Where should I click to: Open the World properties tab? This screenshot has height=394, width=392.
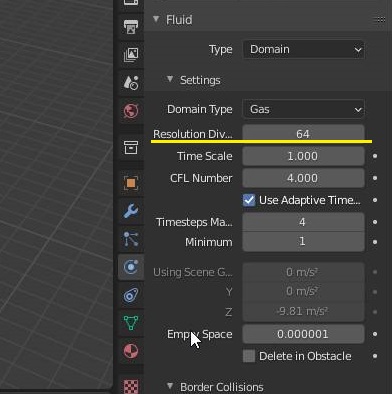click(x=131, y=111)
